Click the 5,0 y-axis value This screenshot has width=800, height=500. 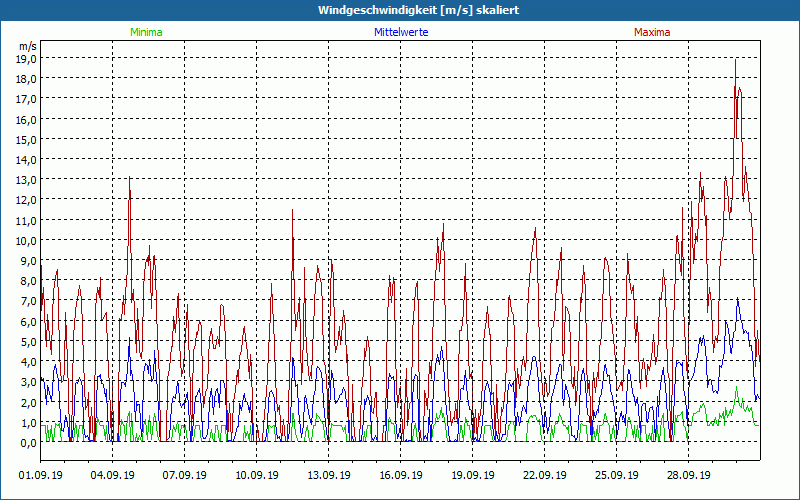tap(30, 341)
